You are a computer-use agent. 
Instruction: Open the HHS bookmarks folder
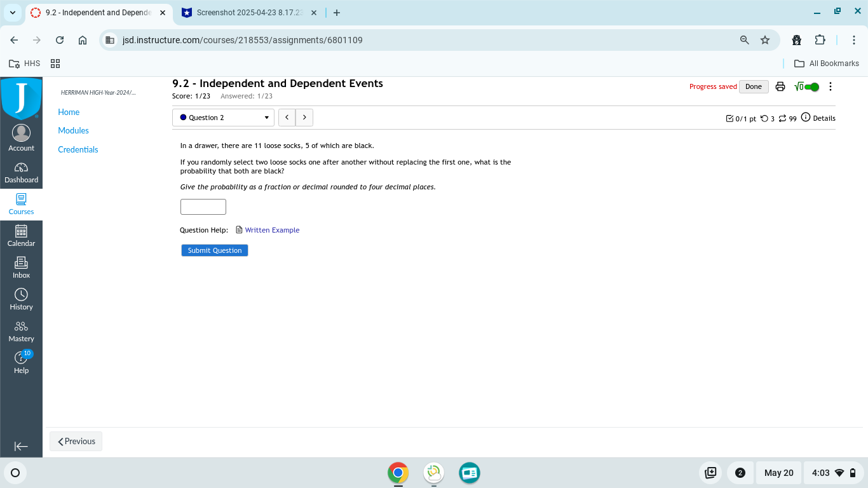point(24,64)
